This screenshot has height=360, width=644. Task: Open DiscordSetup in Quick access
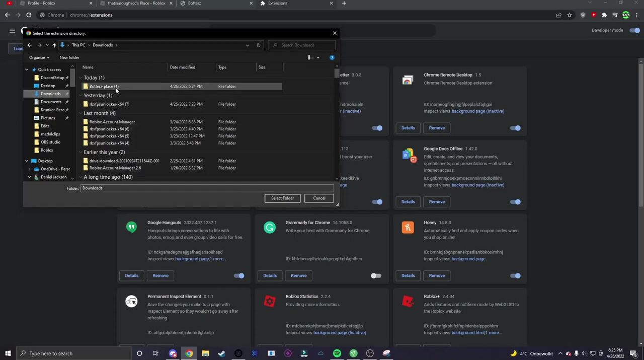tap(52, 78)
